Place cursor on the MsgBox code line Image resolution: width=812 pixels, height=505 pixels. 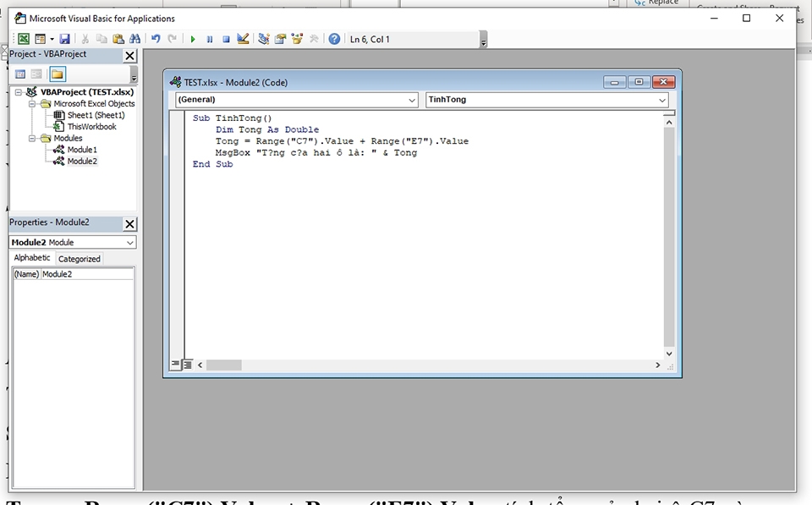pyautogui.click(x=315, y=153)
